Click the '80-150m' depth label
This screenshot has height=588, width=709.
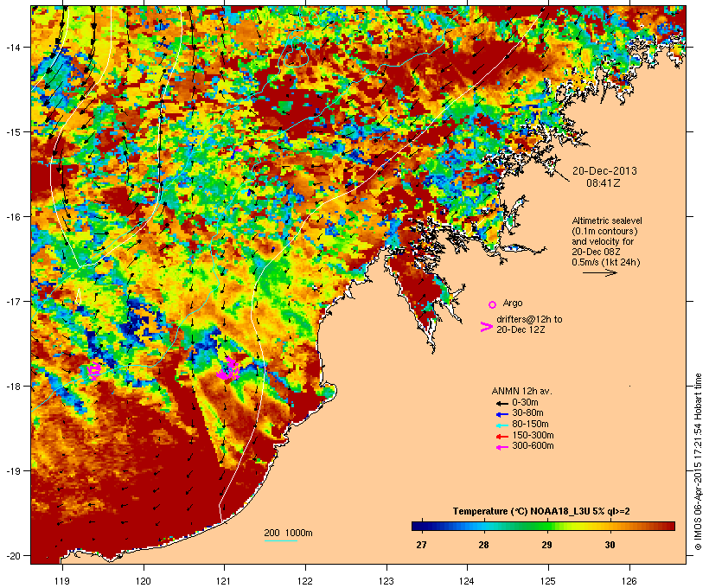530,425
